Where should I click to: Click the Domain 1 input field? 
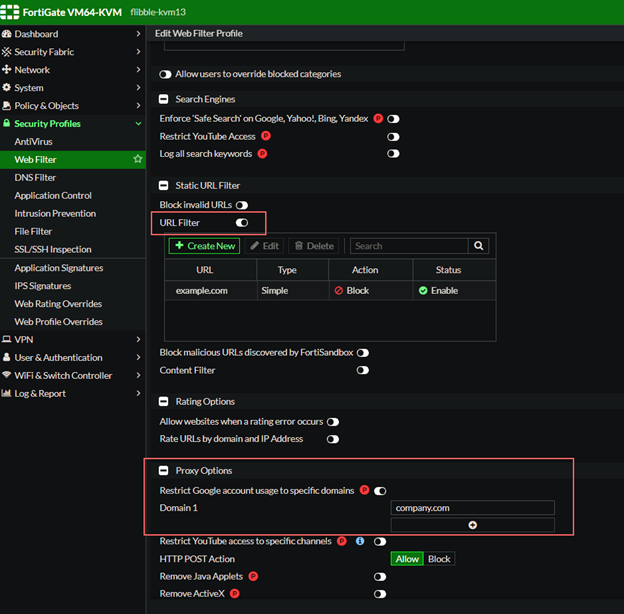coord(472,508)
